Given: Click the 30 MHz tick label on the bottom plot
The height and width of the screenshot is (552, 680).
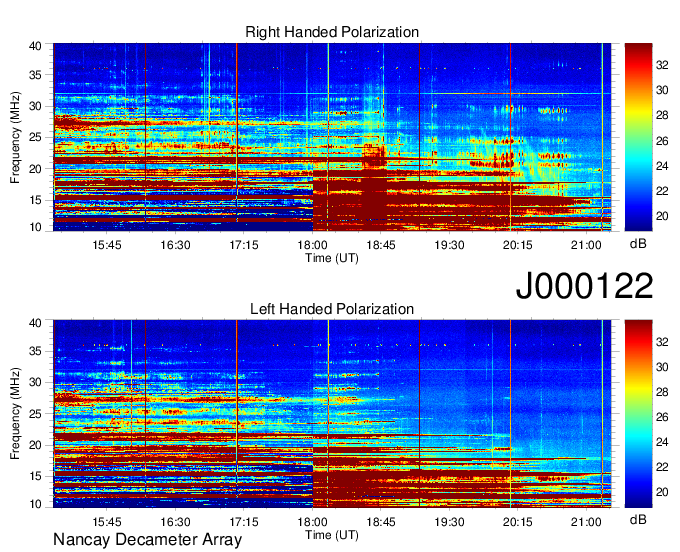Looking at the screenshot, I should coord(36,382).
